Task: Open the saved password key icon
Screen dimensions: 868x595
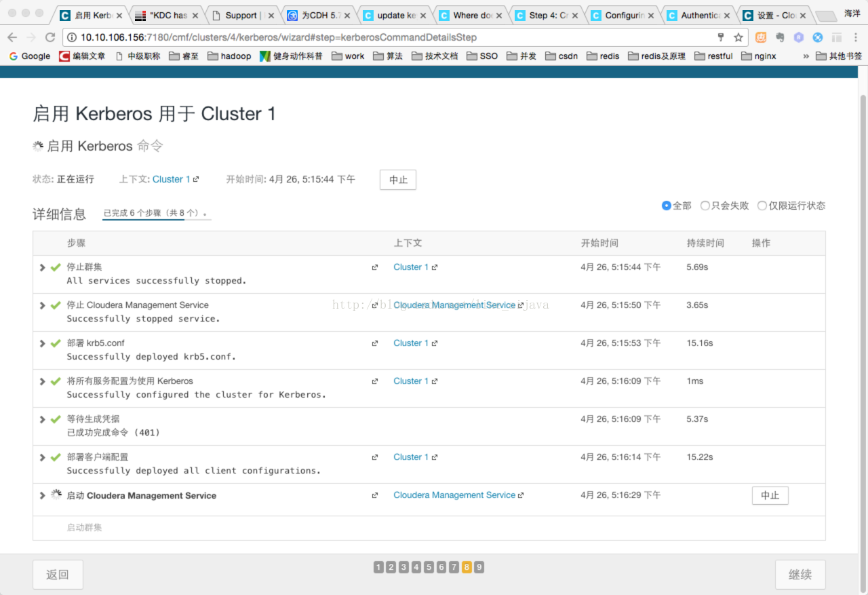Action: click(721, 37)
